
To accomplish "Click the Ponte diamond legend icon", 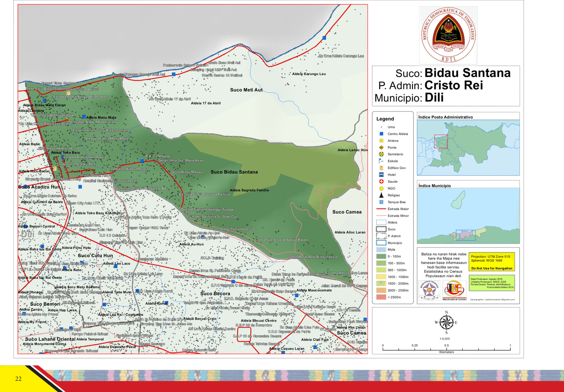I will coord(381,148).
